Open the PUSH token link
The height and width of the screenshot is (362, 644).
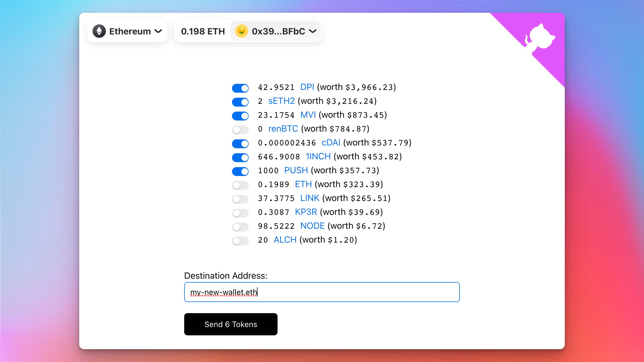coord(296,170)
